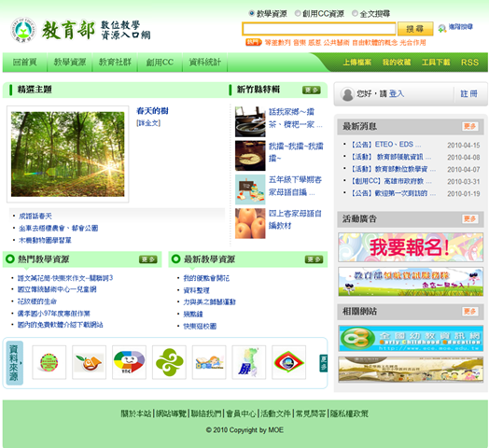Viewport: 489px width, 448px height.
Task: Click the 註冊 register link
Action: [469, 93]
